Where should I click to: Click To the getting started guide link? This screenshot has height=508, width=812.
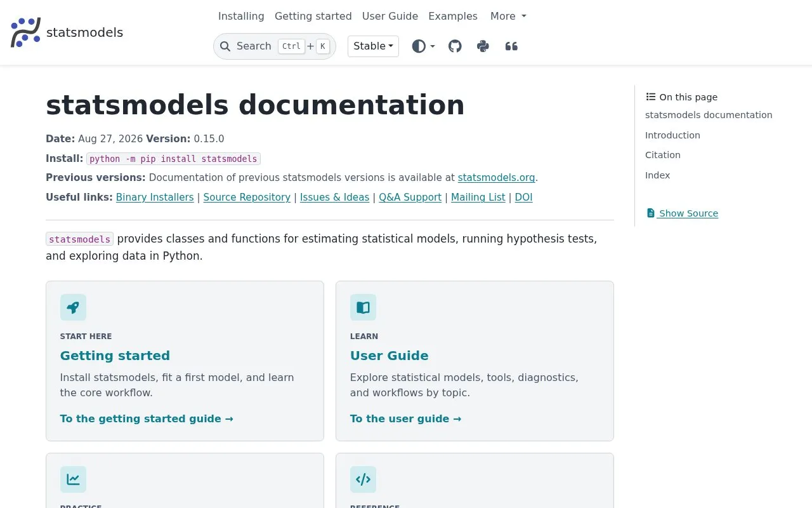(x=147, y=418)
